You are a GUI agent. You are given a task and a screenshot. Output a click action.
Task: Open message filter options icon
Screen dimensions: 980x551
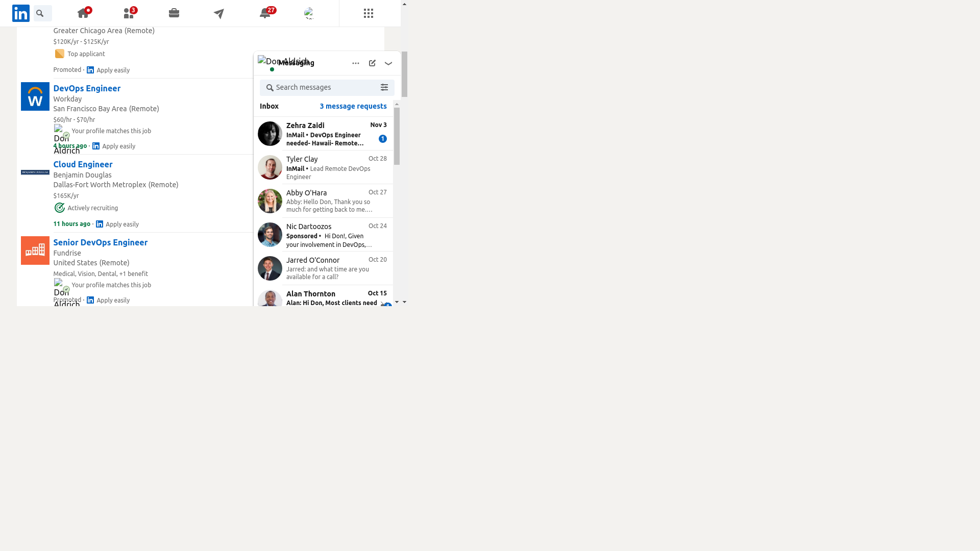pos(384,88)
